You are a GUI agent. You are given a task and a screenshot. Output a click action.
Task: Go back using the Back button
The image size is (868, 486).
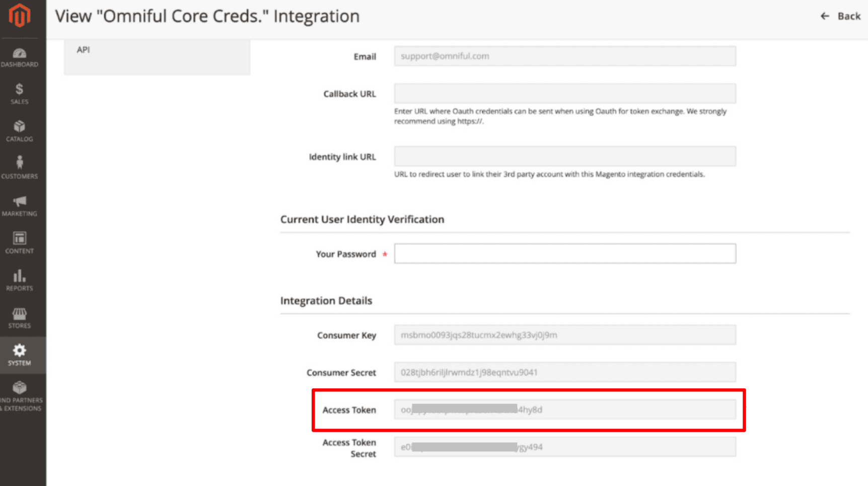pyautogui.click(x=840, y=16)
